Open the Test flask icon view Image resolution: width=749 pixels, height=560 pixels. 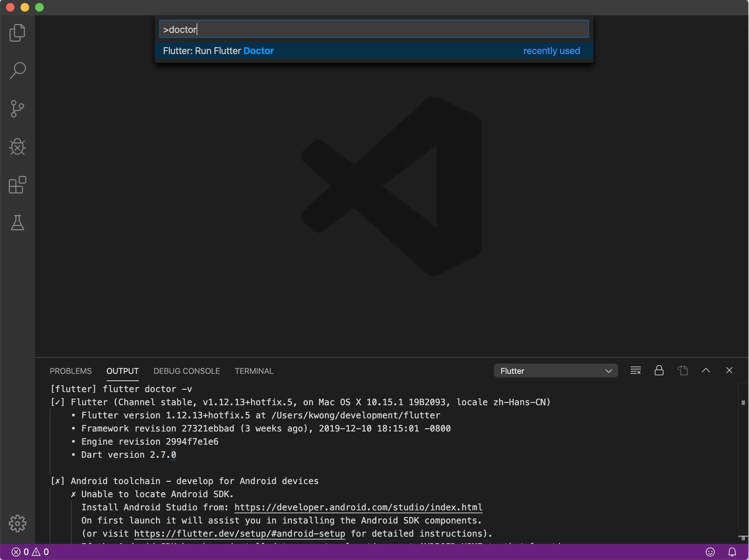17,223
